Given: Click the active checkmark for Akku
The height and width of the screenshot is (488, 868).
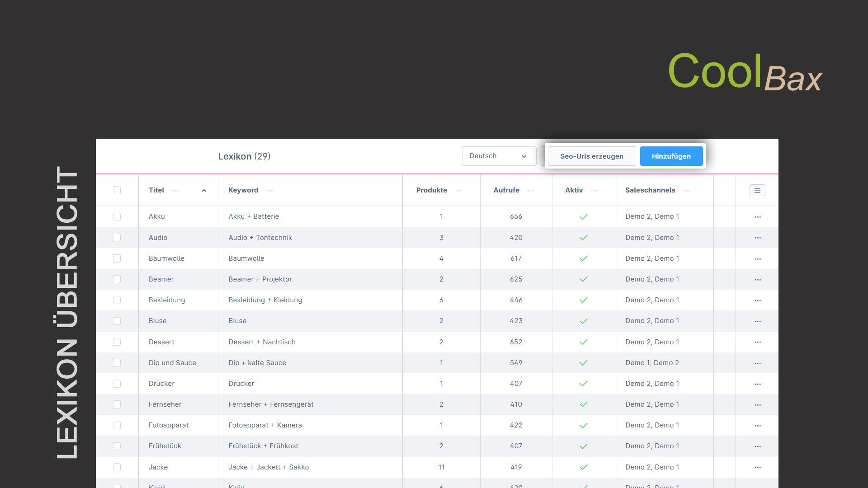Looking at the screenshot, I should pyautogui.click(x=584, y=217).
